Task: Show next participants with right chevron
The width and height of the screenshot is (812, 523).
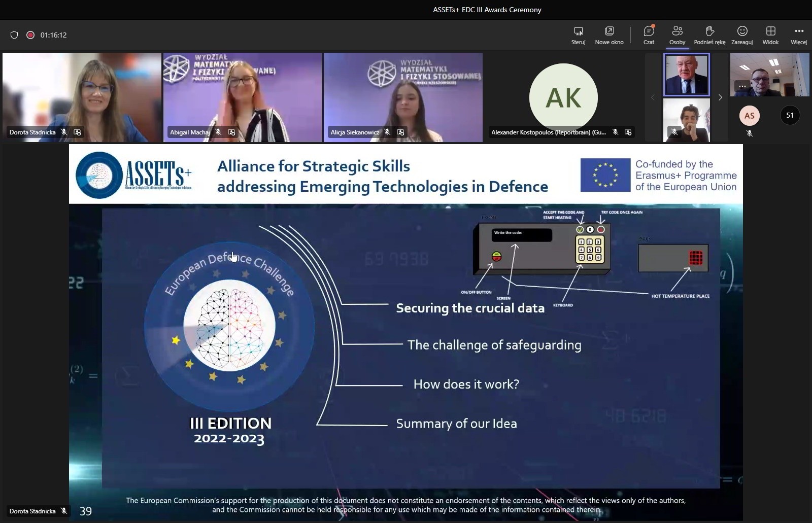Action: (x=720, y=97)
